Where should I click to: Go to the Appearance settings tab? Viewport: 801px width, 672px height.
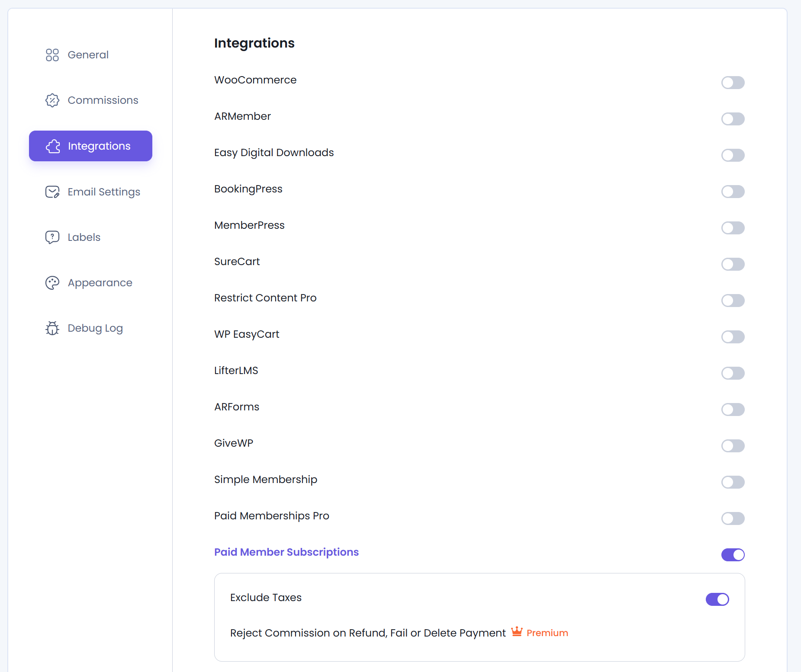(100, 283)
